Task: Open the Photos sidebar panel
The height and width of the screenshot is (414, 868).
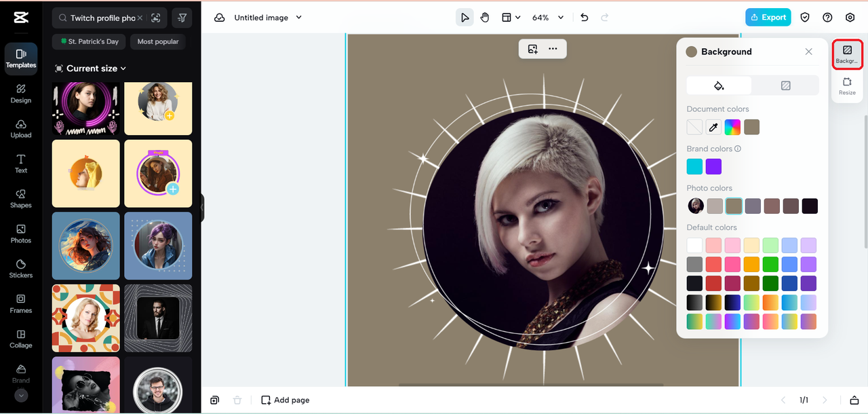Action: click(x=21, y=234)
